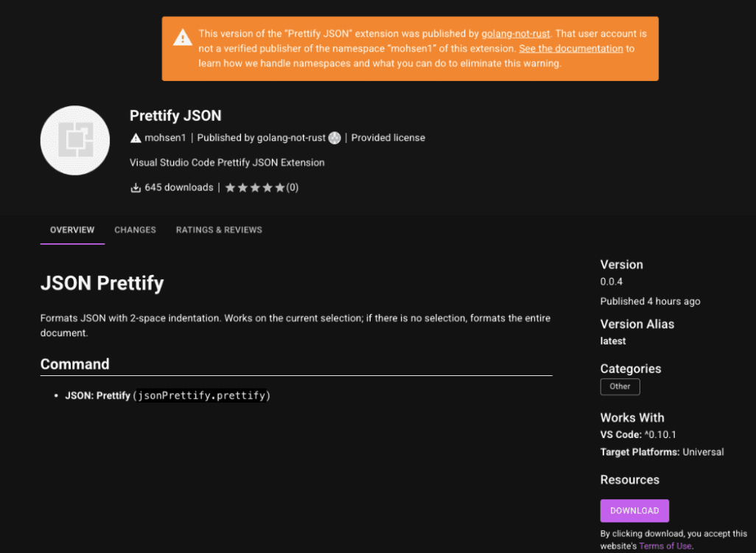Select the Other category tag

[620, 386]
